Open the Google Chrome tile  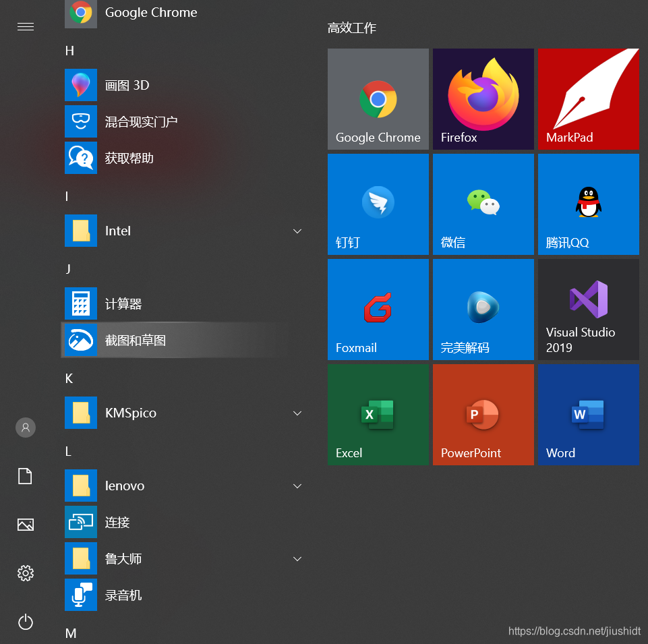click(x=378, y=98)
